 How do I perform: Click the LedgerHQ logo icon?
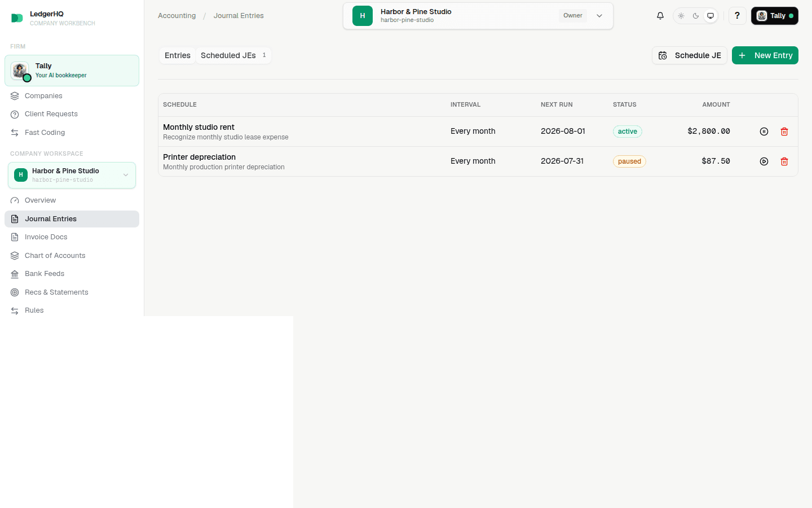[17, 18]
